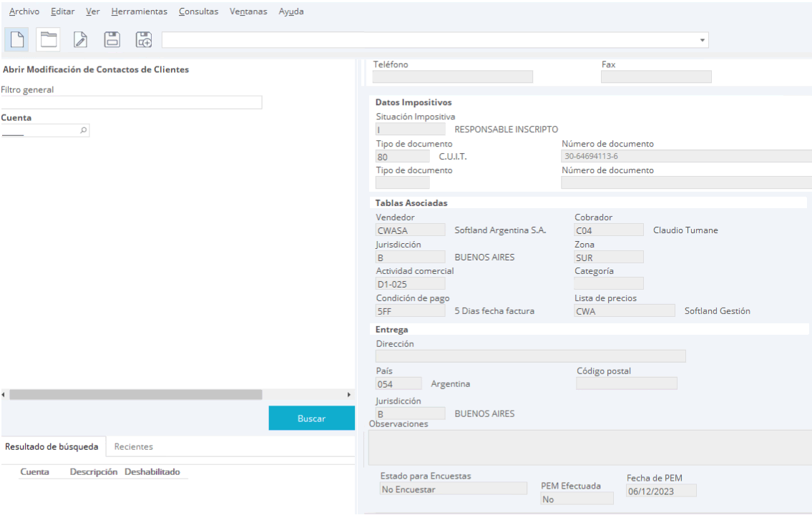Click the horizontal scrollbar right arrow
The height and width of the screenshot is (515, 812).
pyautogui.click(x=349, y=395)
